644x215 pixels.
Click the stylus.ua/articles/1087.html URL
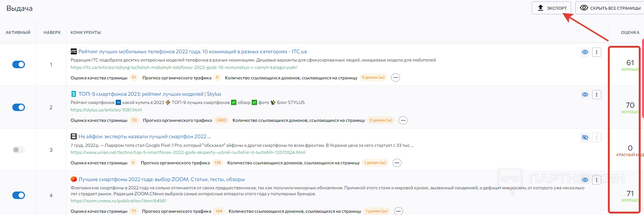[x=106, y=110]
